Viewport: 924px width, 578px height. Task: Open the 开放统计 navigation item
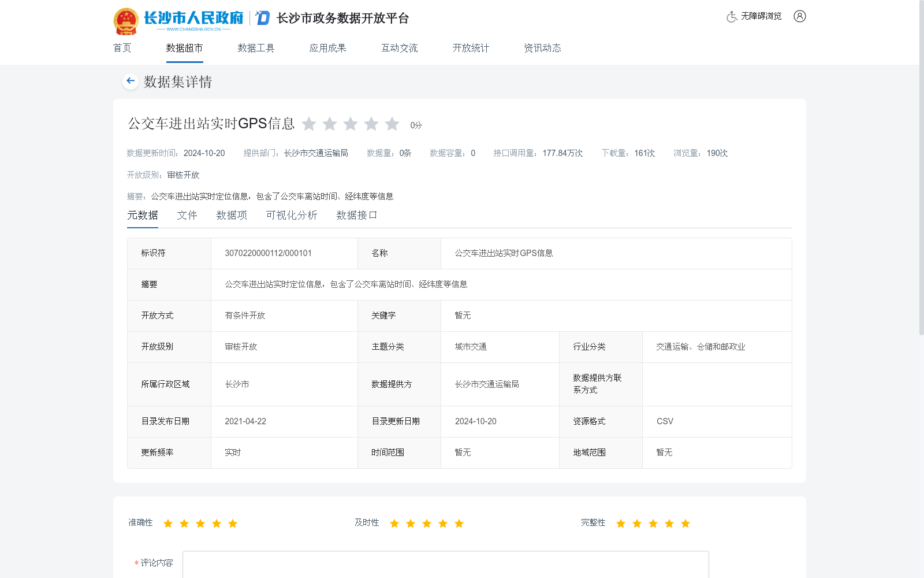click(x=471, y=48)
